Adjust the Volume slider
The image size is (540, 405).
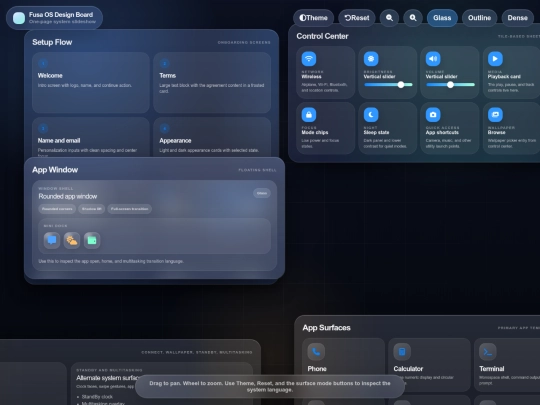[450, 85]
